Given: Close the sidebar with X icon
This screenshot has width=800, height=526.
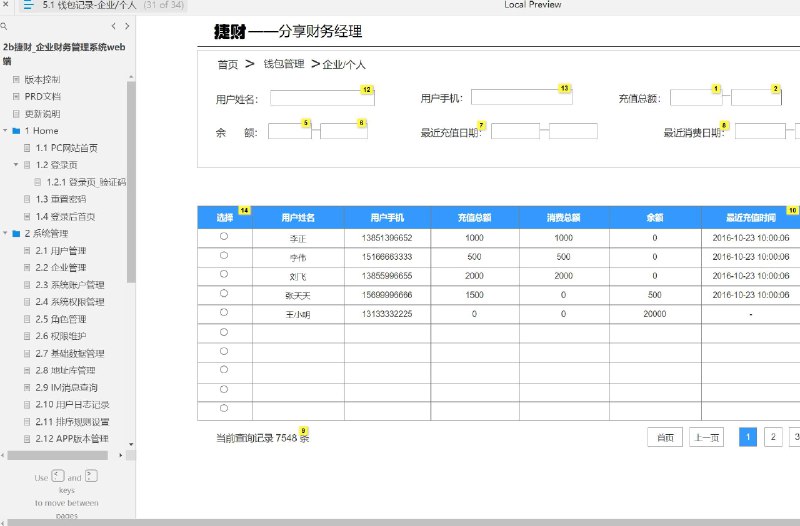Looking at the screenshot, I should (6, 5).
